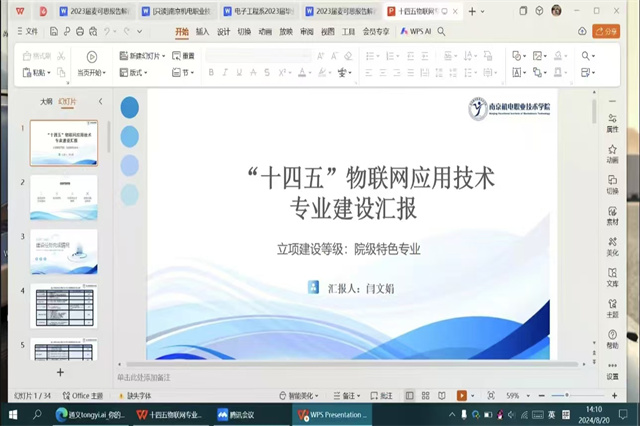Open Tencent Meeting from the taskbar
Image resolution: width=640 pixels, height=426 pixels.
click(237, 414)
